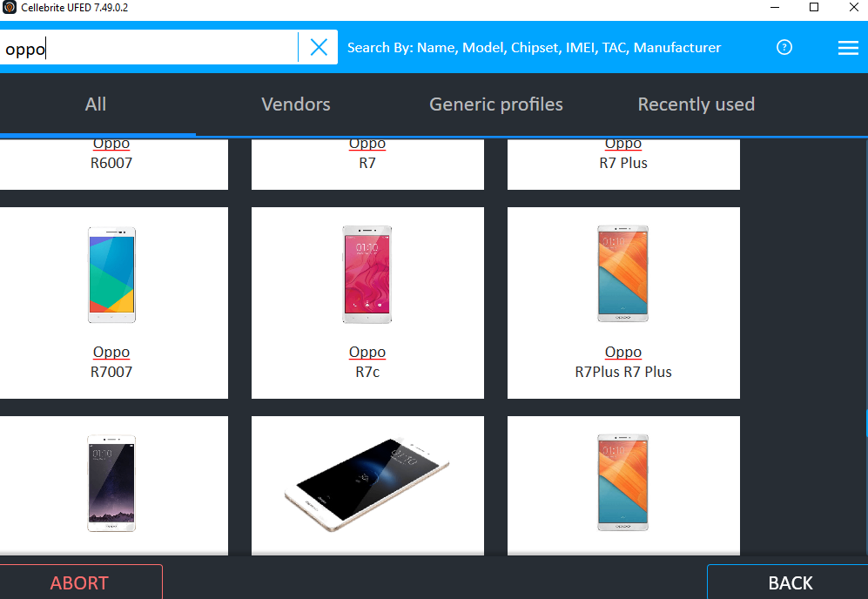Switch to Generic profiles tab
This screenshot has width=868, height=599.
point(496,104)
